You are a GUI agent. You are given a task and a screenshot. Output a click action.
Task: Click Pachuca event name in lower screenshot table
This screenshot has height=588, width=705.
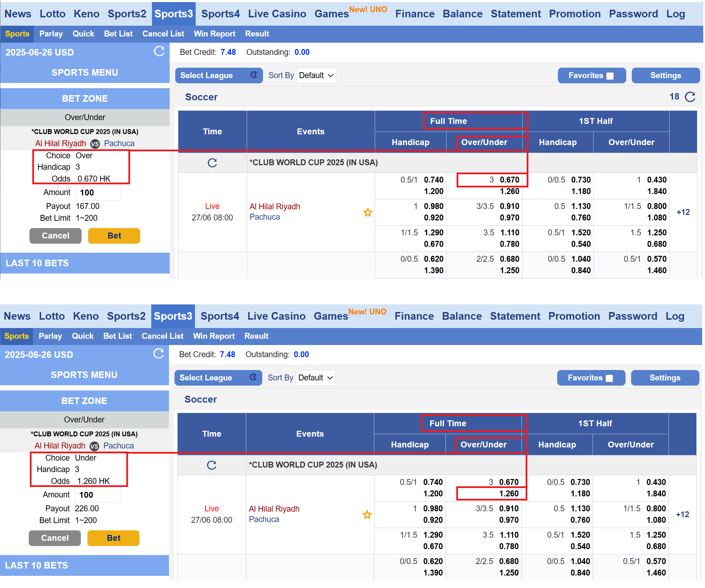(264, 519)
